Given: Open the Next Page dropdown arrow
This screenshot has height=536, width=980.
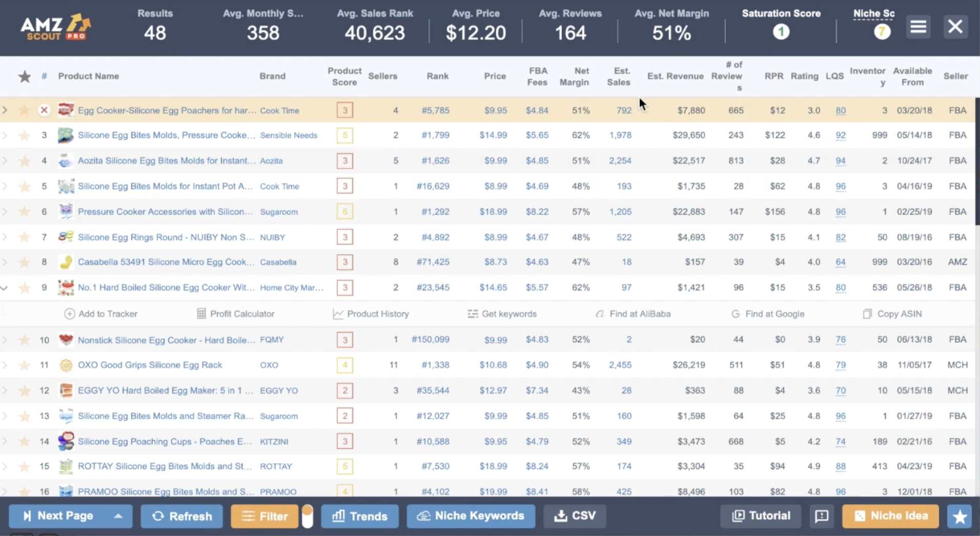Looking at the screenshot, I should 118,516.
